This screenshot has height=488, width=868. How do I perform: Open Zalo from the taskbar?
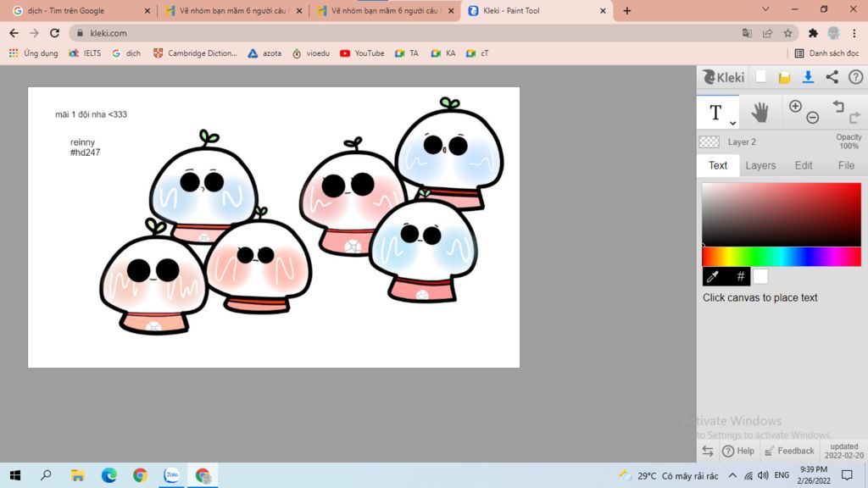171,475
